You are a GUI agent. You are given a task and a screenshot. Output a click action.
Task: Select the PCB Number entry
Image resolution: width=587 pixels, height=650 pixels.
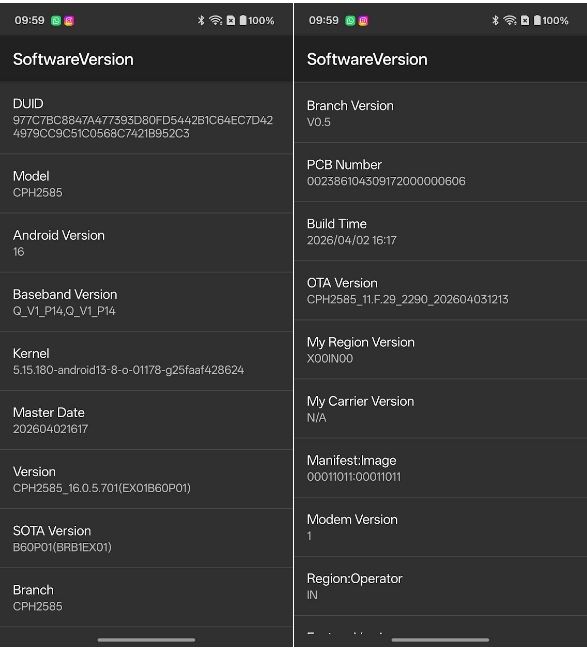[x=441, y=172]
